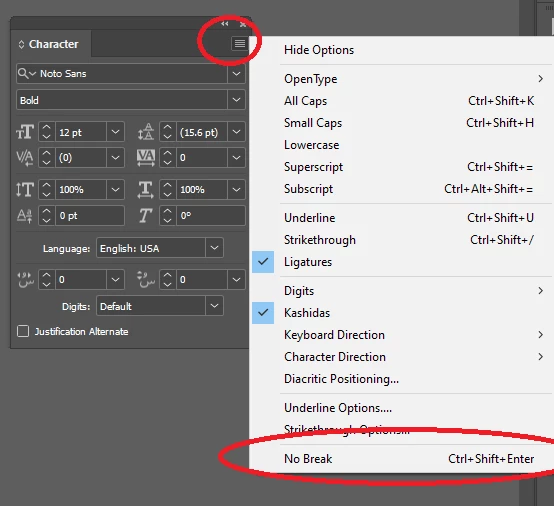The width and height of the screenshot is (554, 506).
Task: Click the leading icon
Action: [146, 132]
